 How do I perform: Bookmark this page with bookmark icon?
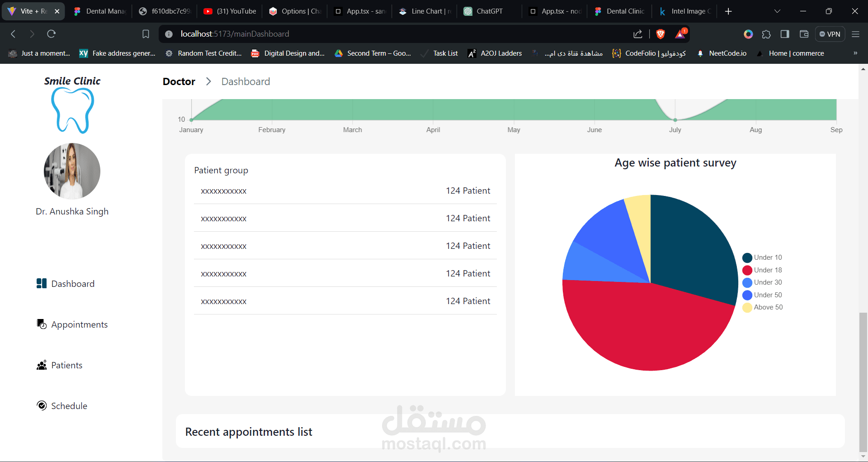pyautogui.click(x=146, y=34)
